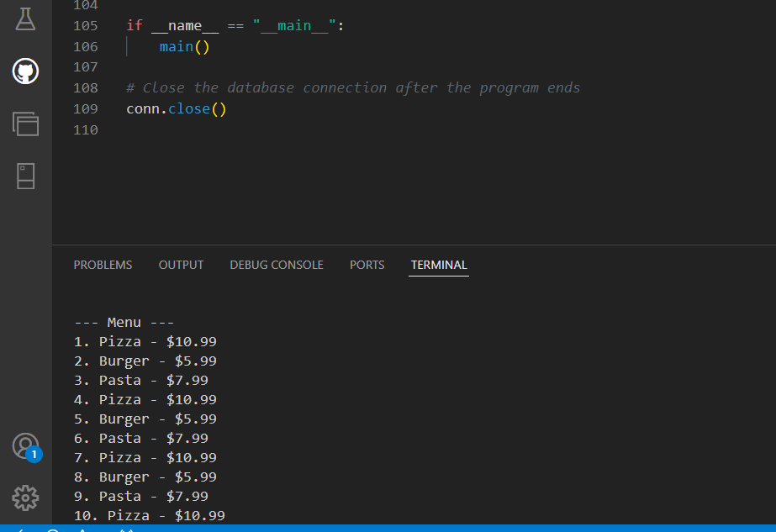Open the Testing flask view
Viewport: 776px width, 532px height.
(25, 18)
